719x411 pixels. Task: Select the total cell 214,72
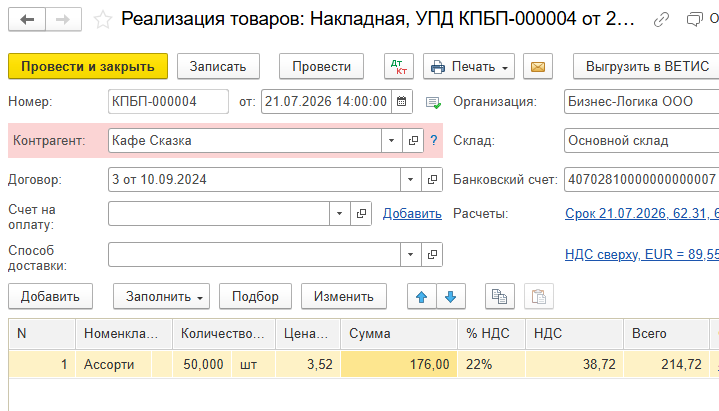[x=666, y=364]
